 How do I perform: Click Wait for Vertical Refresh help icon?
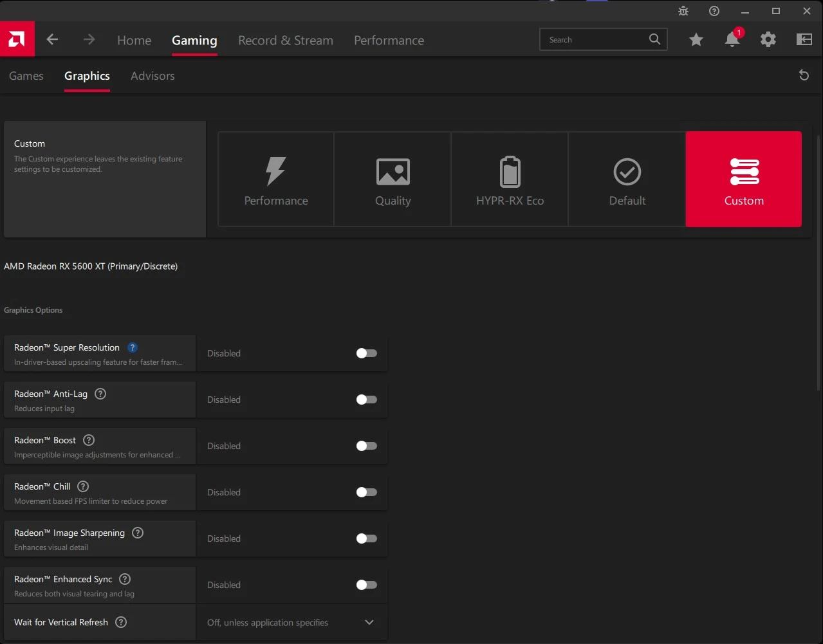[x=121, y=622]
